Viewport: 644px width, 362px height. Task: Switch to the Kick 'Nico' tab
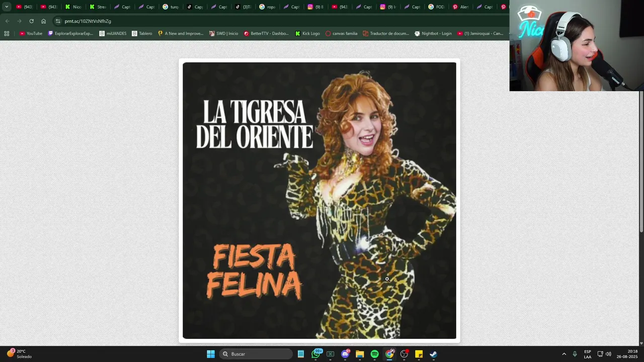click(73, 7)
